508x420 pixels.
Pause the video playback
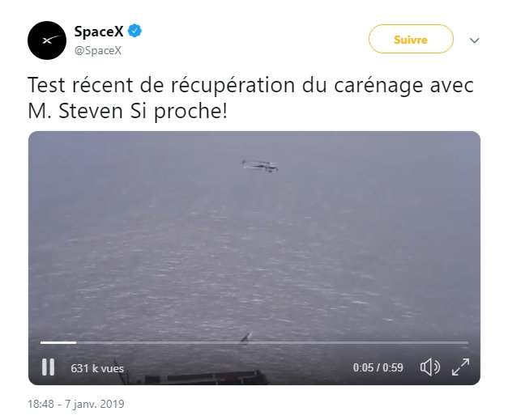coord(48,367)
